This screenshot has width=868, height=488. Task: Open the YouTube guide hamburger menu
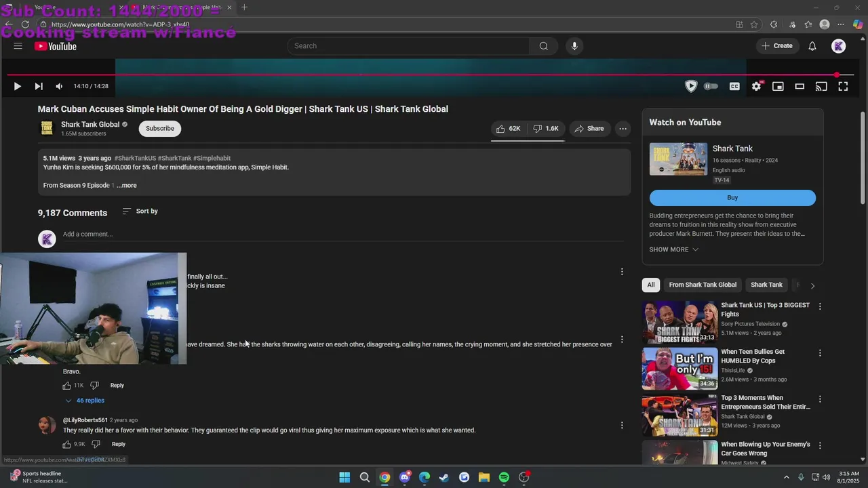click(x=18, y=46)
